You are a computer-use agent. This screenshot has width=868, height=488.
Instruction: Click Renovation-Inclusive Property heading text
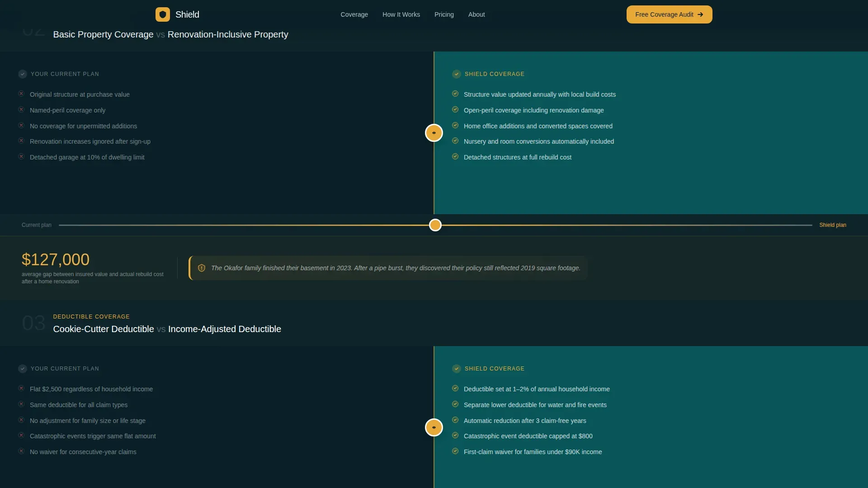tap(228, 34)
